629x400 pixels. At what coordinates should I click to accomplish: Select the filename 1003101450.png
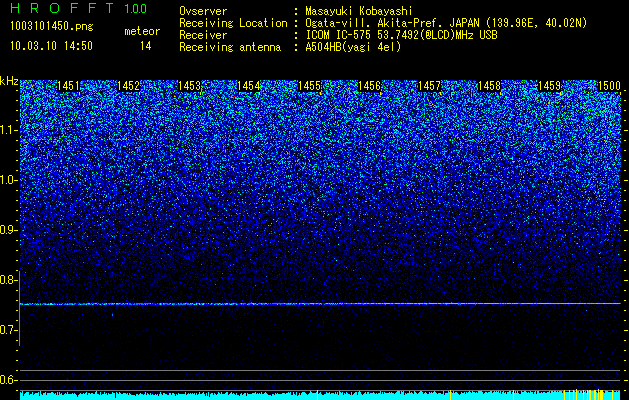pyautogui.click(x=52, y=27)
